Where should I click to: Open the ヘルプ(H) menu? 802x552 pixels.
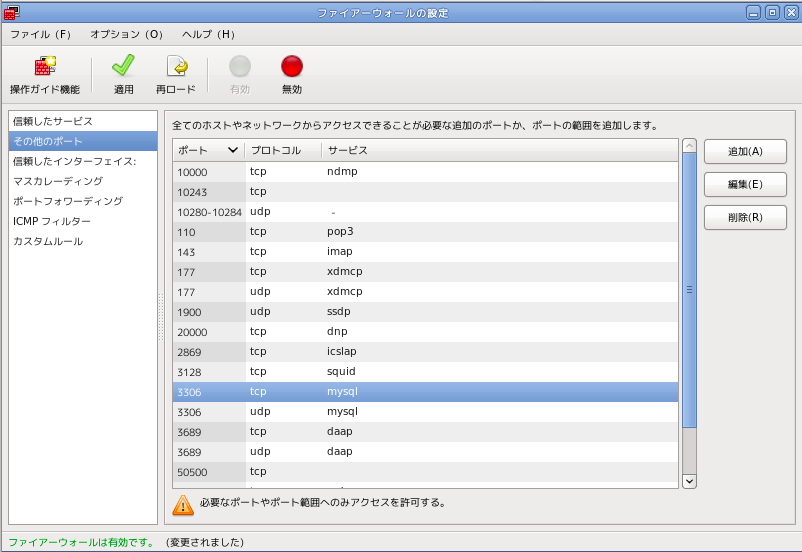coord(208,34)
